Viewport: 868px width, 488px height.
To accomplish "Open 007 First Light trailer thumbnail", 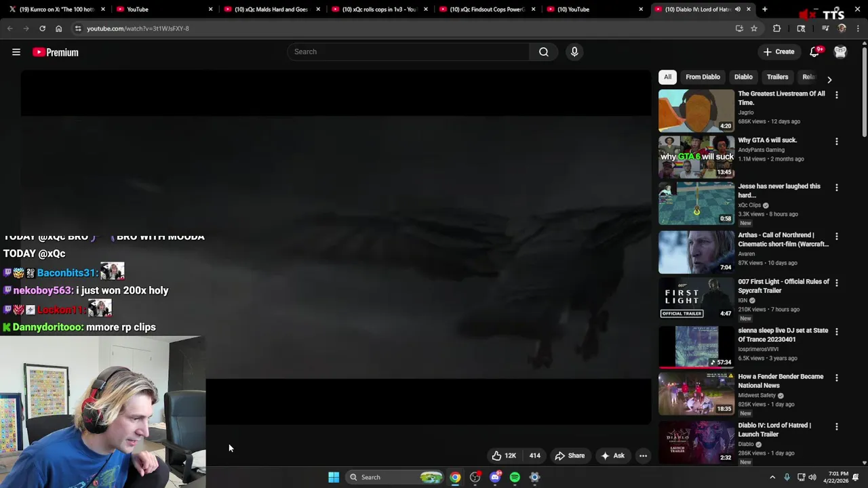I will 696,298.
